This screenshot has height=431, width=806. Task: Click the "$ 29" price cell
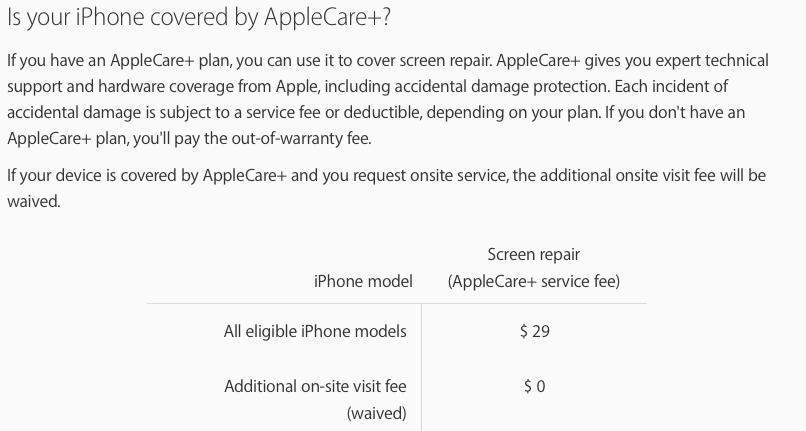tap(534, 331)
